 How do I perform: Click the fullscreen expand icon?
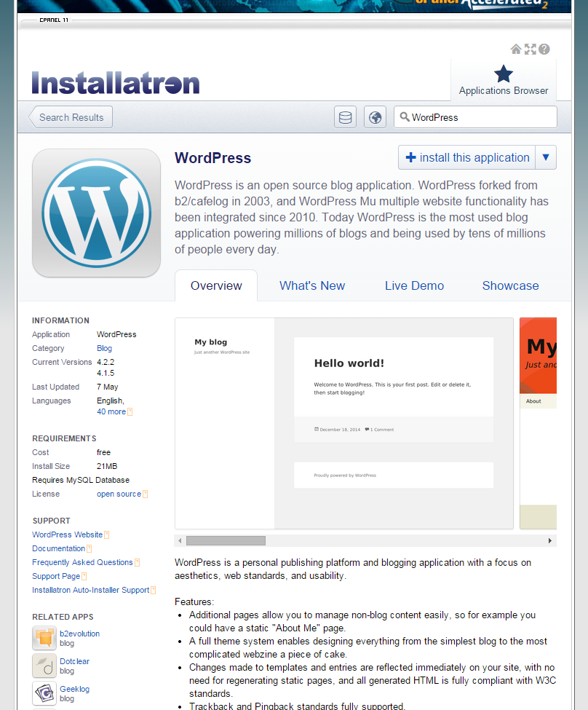(530, 49)
